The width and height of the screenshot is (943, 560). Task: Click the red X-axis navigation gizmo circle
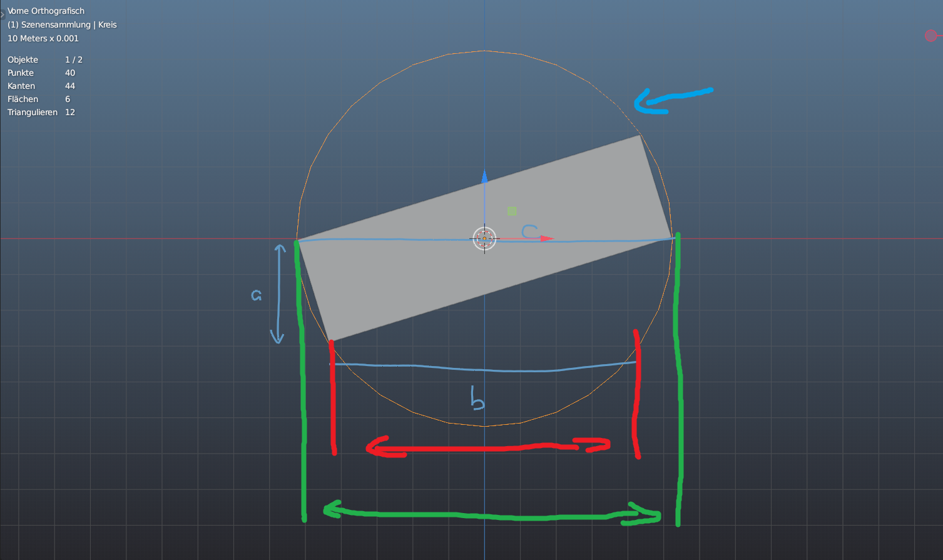(x=930, y=36)
